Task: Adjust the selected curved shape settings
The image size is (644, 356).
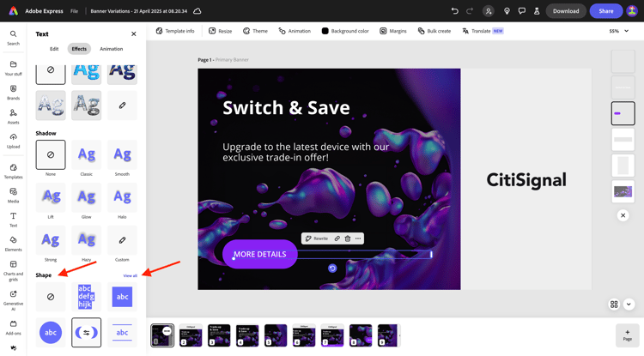Action: pyautogui.click(x=86, y=333)
